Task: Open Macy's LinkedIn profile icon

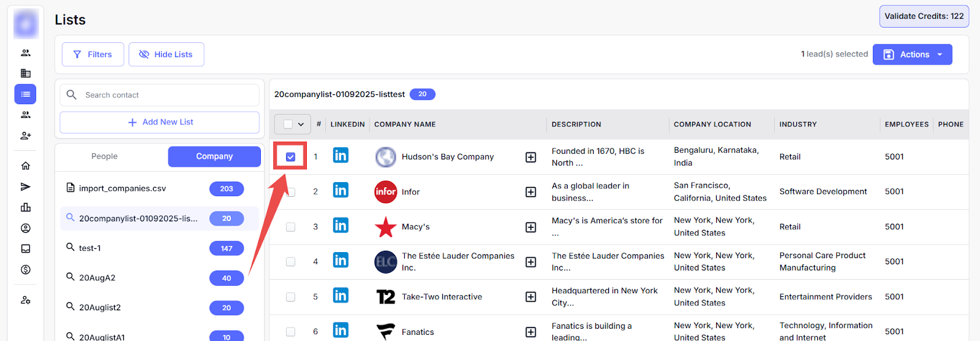Action: [341, 226]
